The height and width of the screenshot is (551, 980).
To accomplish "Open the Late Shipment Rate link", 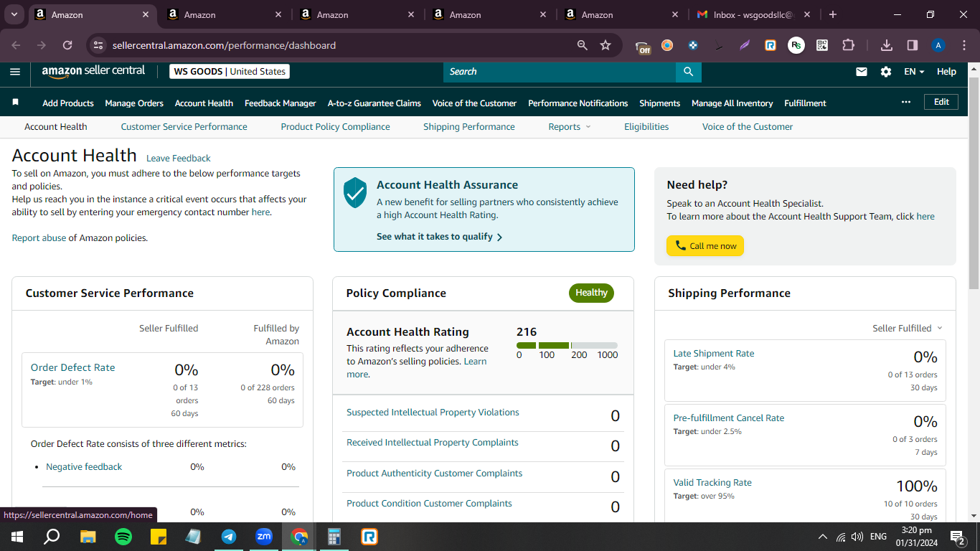I will 714,353.
